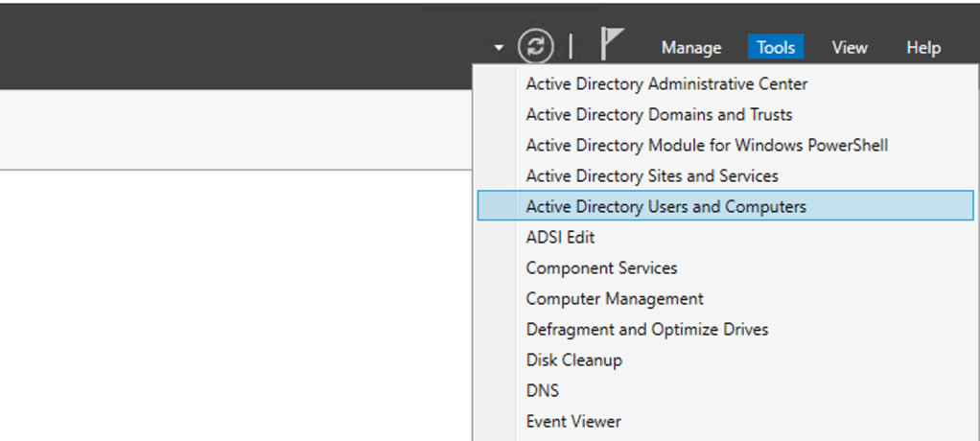This screenshot has width=980, height=441.
Task: Open the View menu
Action: [x=849, y=48]
